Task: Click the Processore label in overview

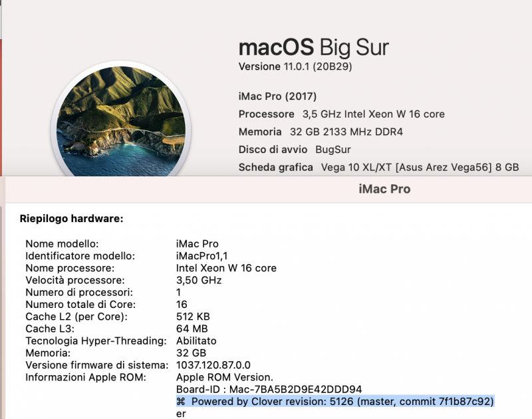Action: pyautogui.click(x=267, y=114)
